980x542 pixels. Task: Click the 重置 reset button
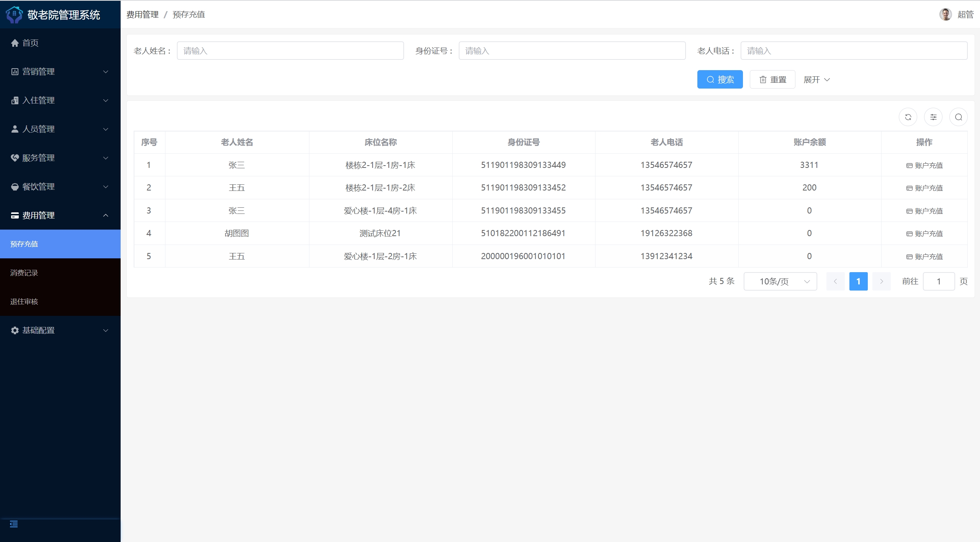pyautogui.click(x=772, y=79)
